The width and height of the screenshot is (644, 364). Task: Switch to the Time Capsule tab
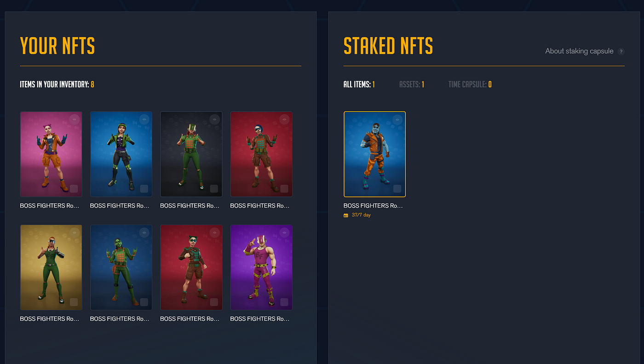click(x=470, y=84)
